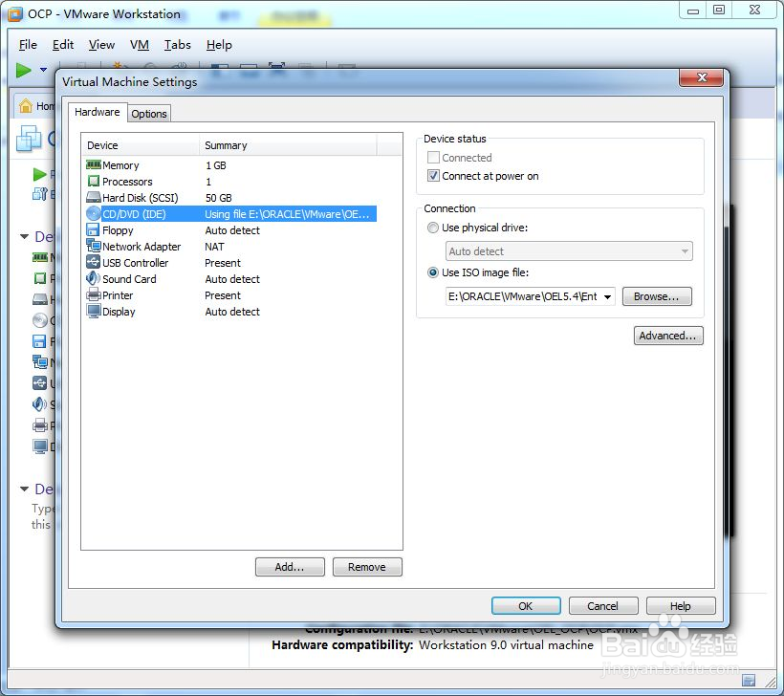Click the CD disc icon in background sidebar
Viewport: 784px width, 696px height.
coord(40,320)
